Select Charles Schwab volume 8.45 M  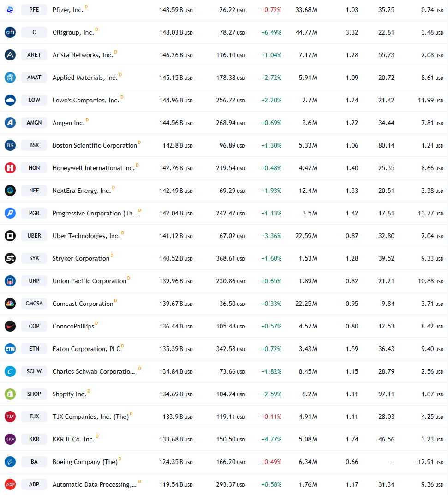point(308,371)
